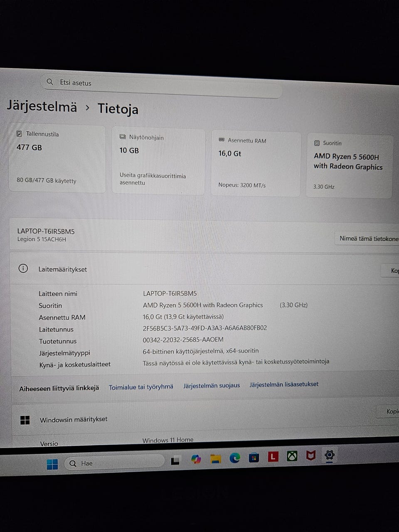Click the 64-bittinen käyttöjärjestelmä value
Viewport: 399px width, 532px height.
tap(201, 351)
